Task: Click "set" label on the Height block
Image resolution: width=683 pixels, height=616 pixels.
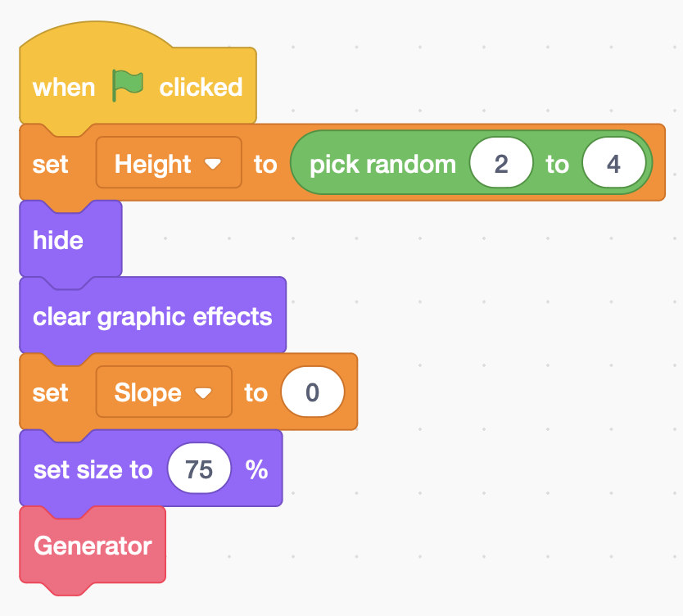Action: [51, 165]
